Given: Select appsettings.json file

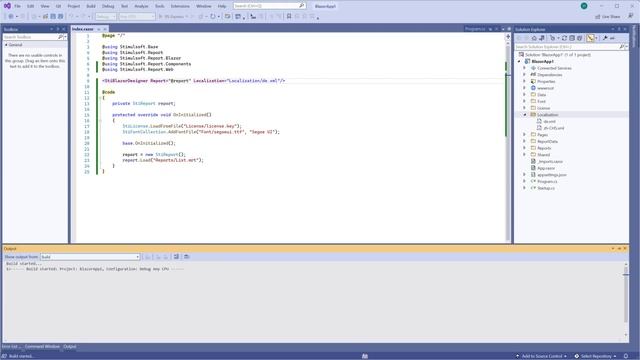Looking at the screenshot, I should (551, 175).
